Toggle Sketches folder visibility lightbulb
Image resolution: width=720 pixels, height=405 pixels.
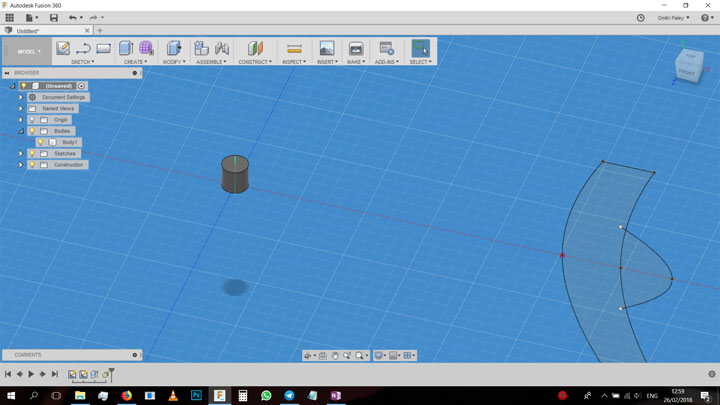pos(32,153)
